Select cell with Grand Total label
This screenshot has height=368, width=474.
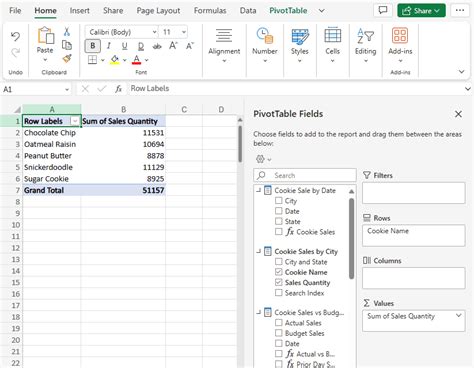51,190
